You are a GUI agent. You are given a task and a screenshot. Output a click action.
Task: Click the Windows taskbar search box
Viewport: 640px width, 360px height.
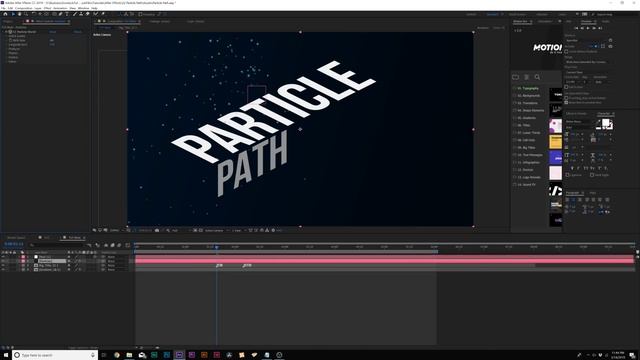[55, 355]
